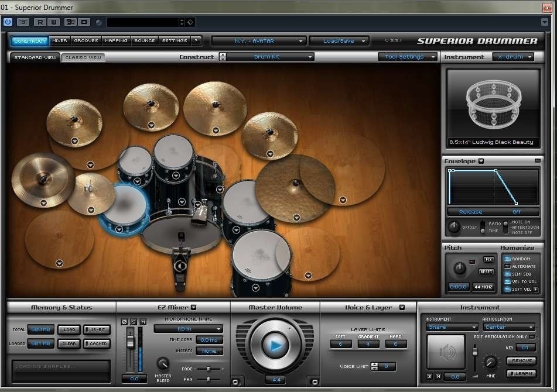Click the left corner icon under Master Volume

pos(235,381)
